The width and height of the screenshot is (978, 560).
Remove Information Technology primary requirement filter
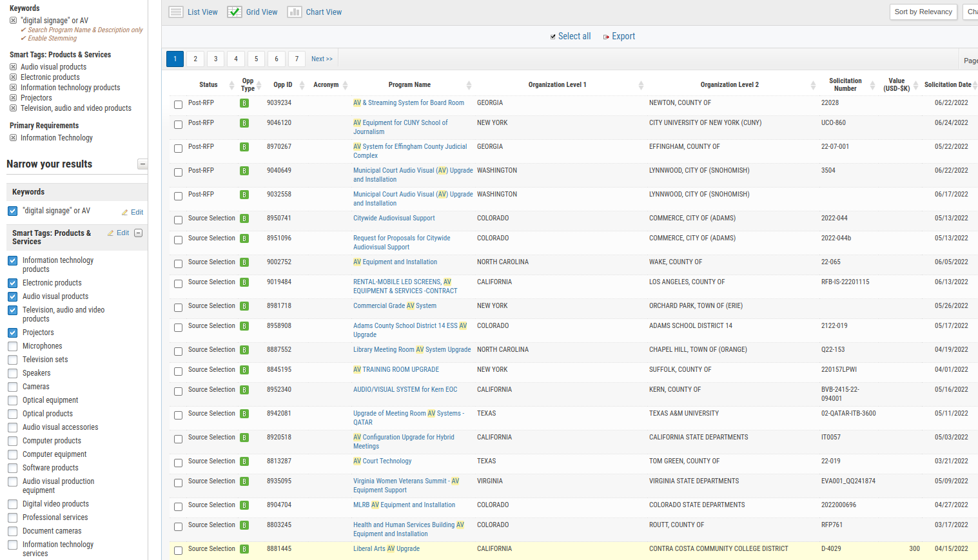click(13, 138)
